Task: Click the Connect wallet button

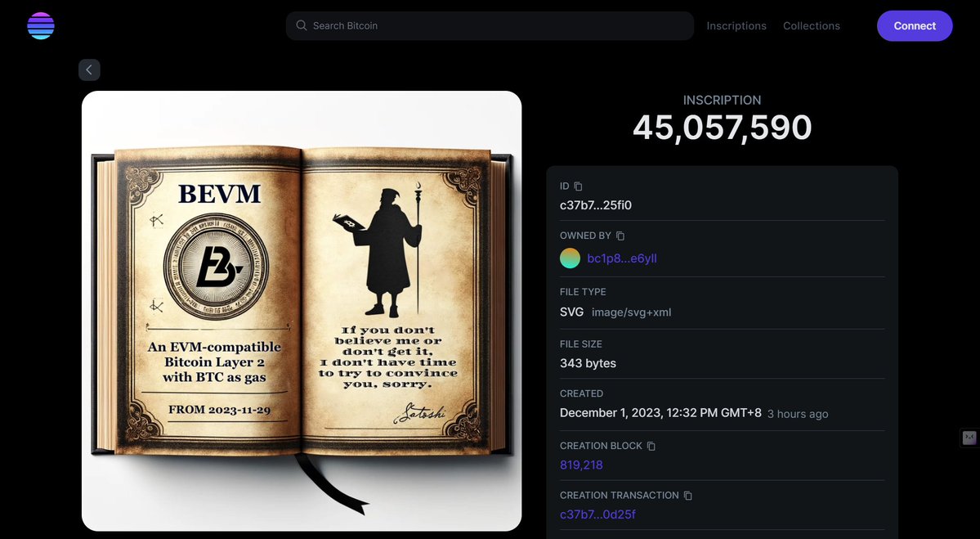Action: point(915,25)
